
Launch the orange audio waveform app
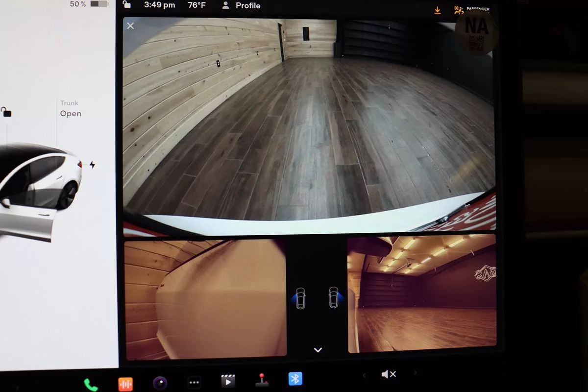[x=125, y=384]
